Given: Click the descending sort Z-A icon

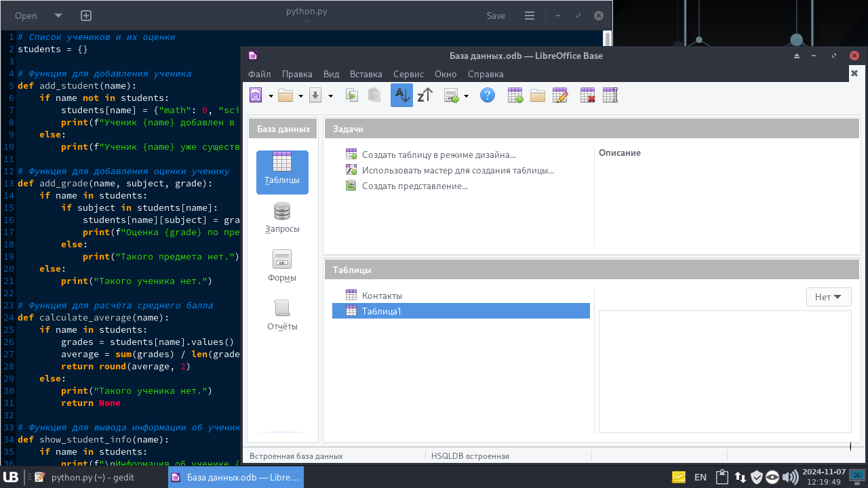Looking at the screenshot, I should tap(425, 96).
